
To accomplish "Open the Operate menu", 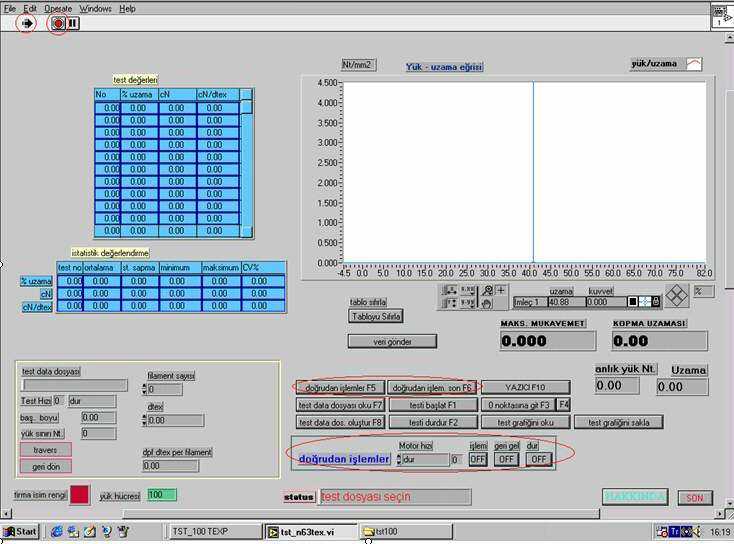I will click(58, 8).
